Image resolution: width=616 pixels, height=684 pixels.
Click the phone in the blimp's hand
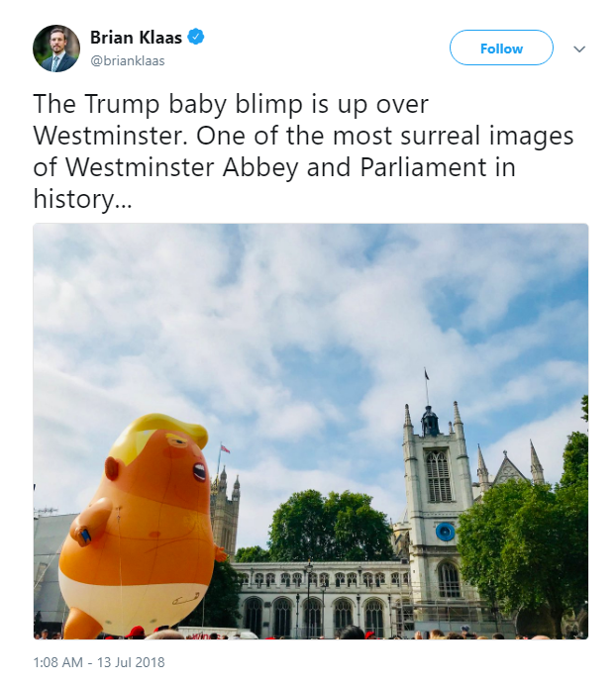coord(85,536)
